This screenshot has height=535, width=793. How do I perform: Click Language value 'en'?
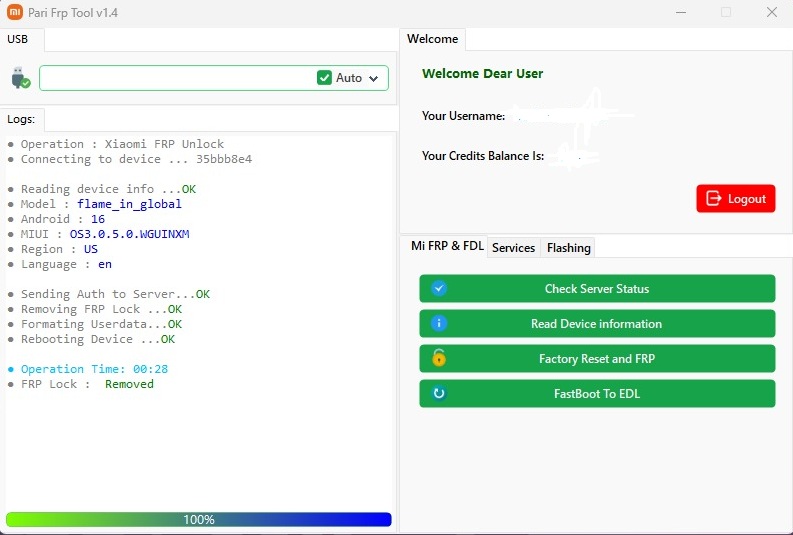[x=105, y=264]
